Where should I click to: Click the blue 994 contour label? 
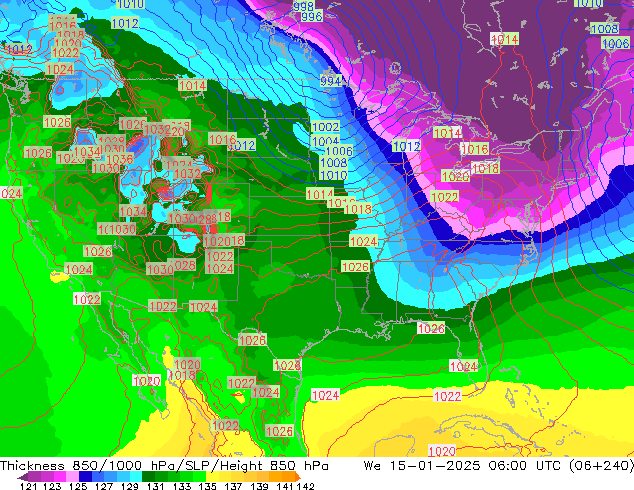click(x=331, y=81)
